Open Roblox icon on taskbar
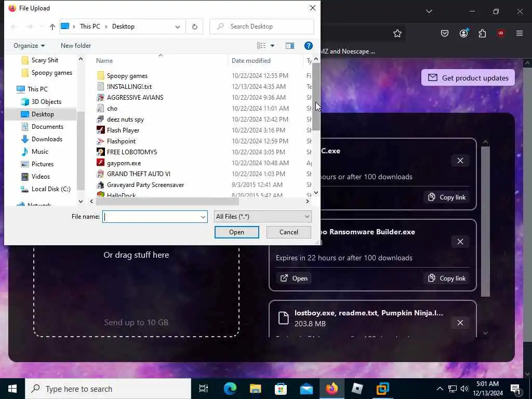532x399 pixels. [x=357, y=389]
